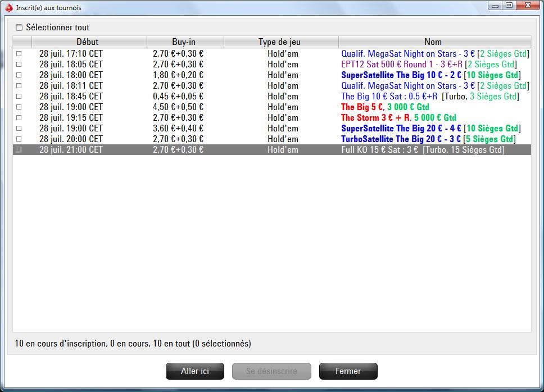
Task: Click the Aller ici button
Action: coord(195,371)
